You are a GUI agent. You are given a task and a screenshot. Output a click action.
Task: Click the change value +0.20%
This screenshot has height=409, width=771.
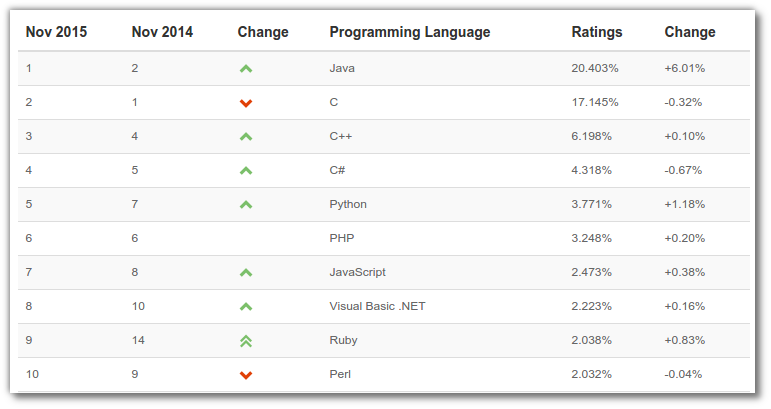(684, 238)
